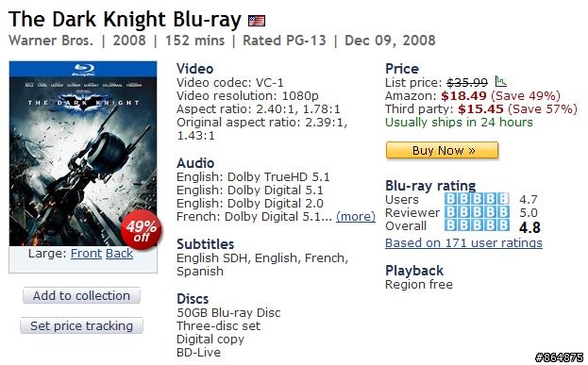Click the 49% off red badge
588x365 pixels.
click(x=142, y=230)
